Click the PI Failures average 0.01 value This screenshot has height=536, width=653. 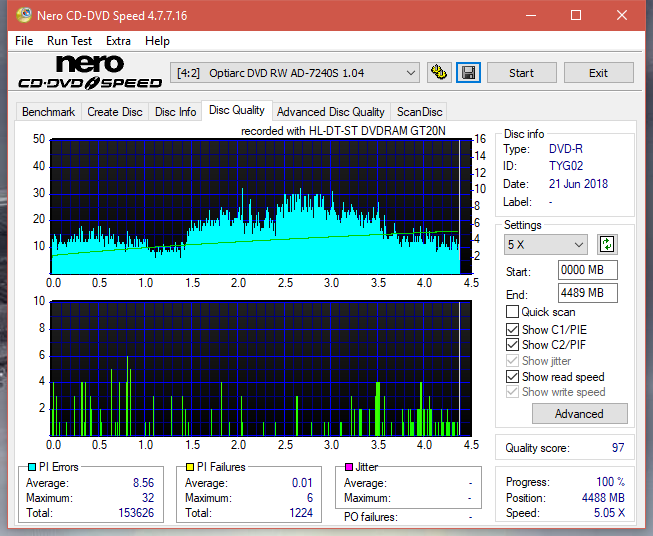302,483
